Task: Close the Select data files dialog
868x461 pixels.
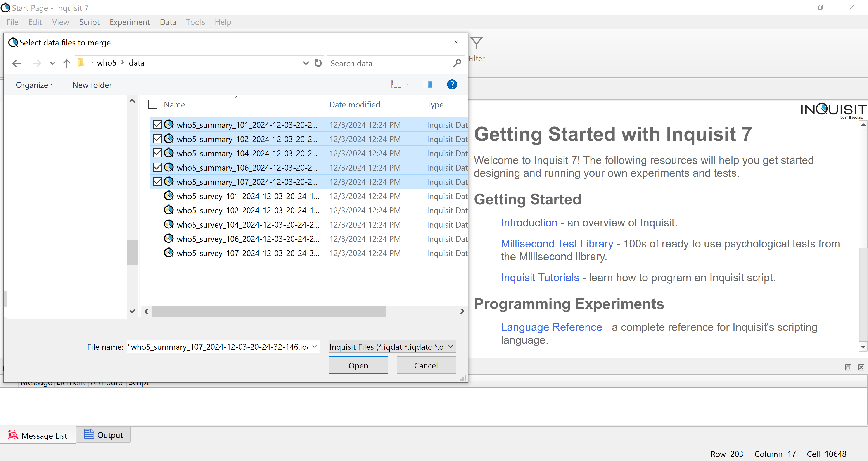Action: coord(456,42)
